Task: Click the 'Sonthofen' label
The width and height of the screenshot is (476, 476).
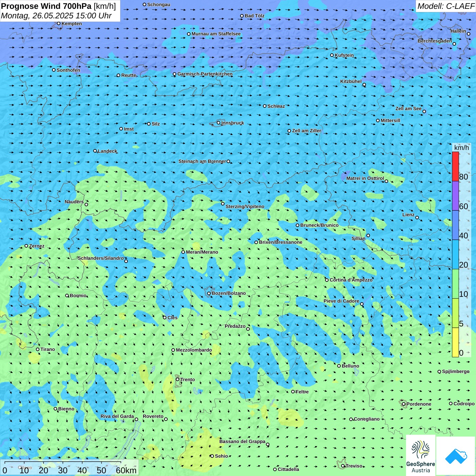Action: 68,70
